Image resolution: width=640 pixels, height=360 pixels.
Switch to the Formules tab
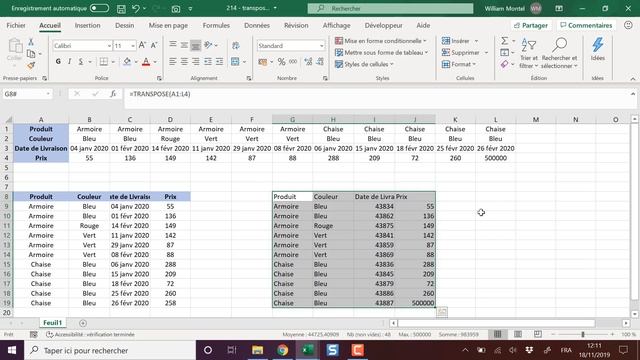pos(216,25)
